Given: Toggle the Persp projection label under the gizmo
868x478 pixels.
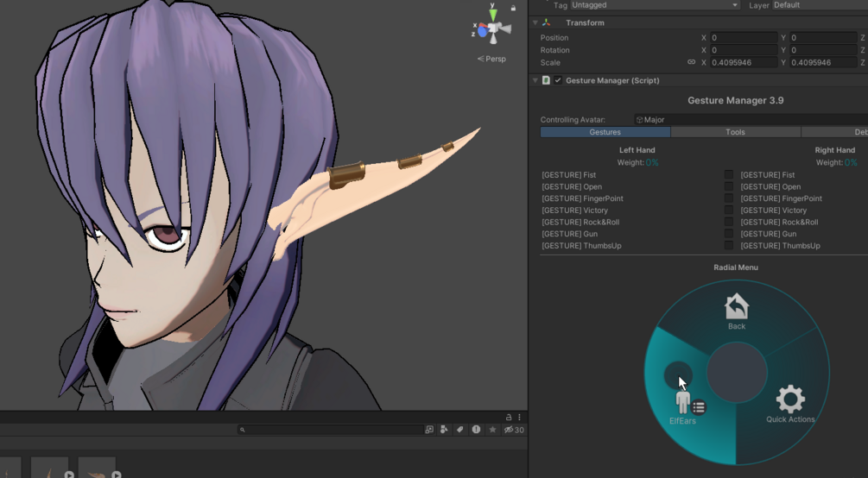Looking at the screenshot, I should [x=491, y=59].
